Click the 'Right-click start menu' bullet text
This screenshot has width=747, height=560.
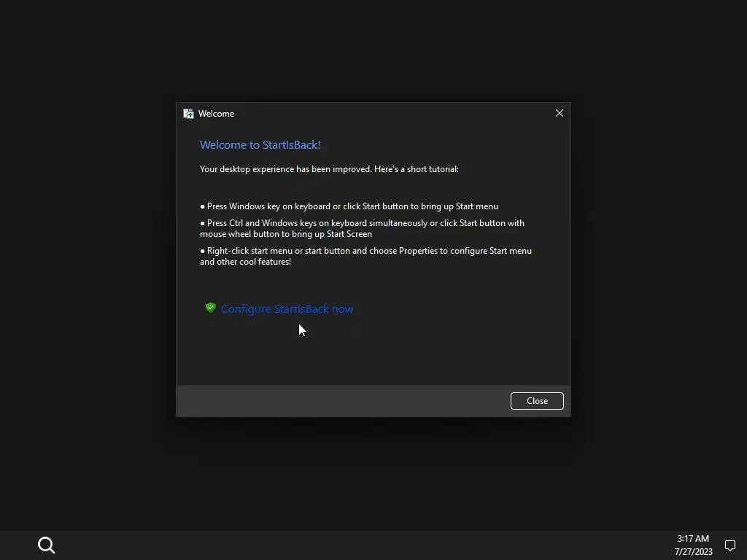tap(366, 256)
